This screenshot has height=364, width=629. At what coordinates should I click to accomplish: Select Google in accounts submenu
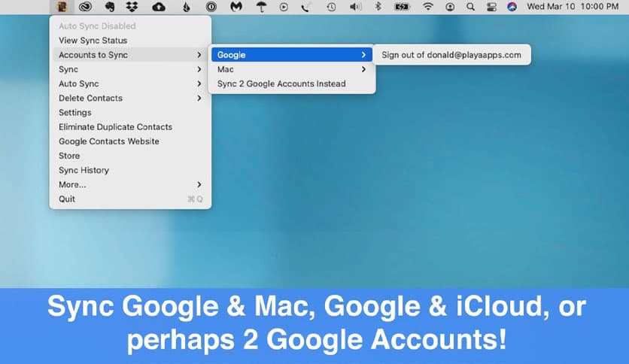292,55
